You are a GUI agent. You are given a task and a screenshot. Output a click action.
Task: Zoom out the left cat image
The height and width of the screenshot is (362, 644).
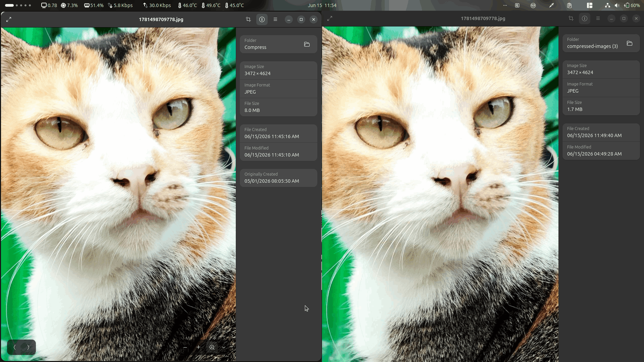tap(185, 347)
